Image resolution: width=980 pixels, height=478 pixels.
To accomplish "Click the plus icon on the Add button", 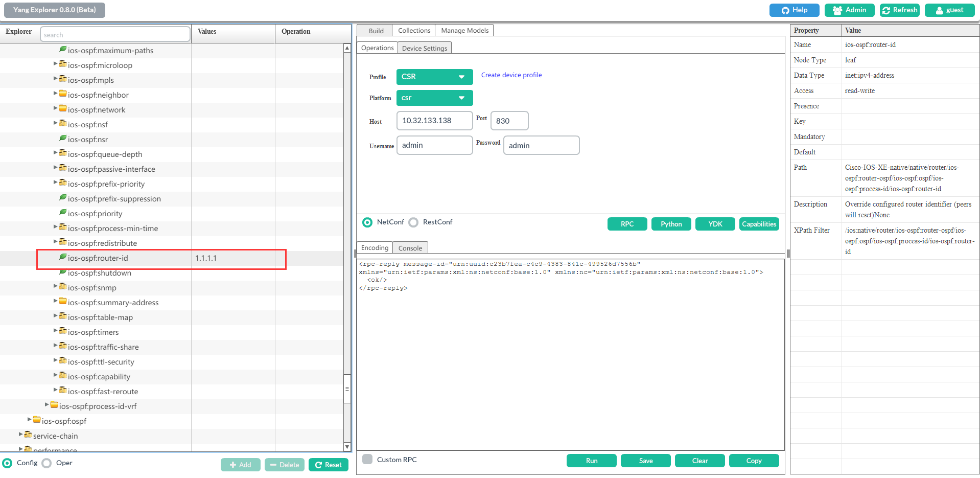I will [233, 464].
